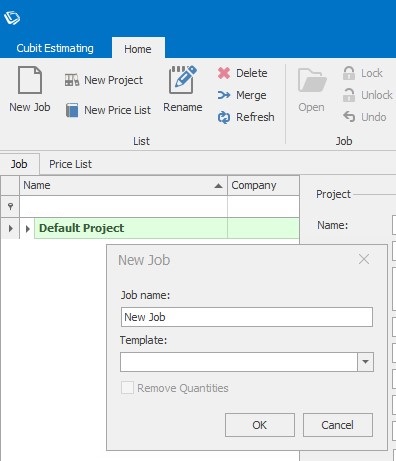
Task: Open the Template dropdown arrow
Action: point(365,362)
